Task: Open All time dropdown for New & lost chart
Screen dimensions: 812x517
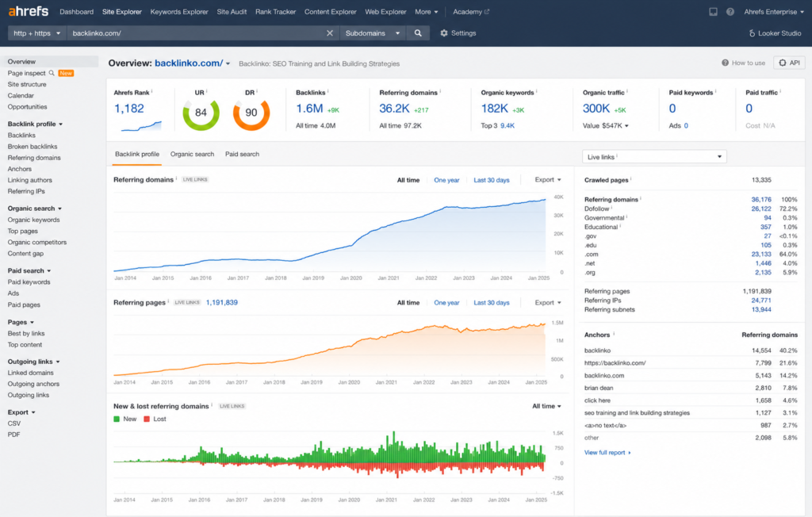Action: (546, 406)
